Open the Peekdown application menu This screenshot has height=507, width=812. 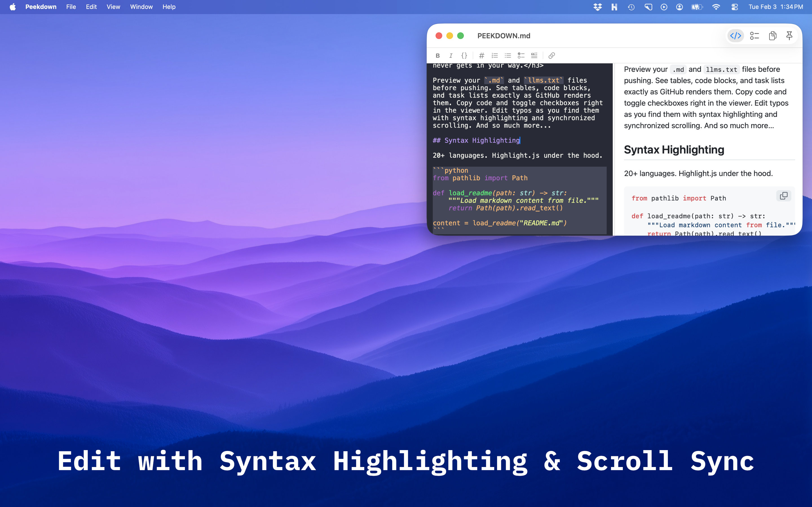pyautogui.click(x=41, y=7)
